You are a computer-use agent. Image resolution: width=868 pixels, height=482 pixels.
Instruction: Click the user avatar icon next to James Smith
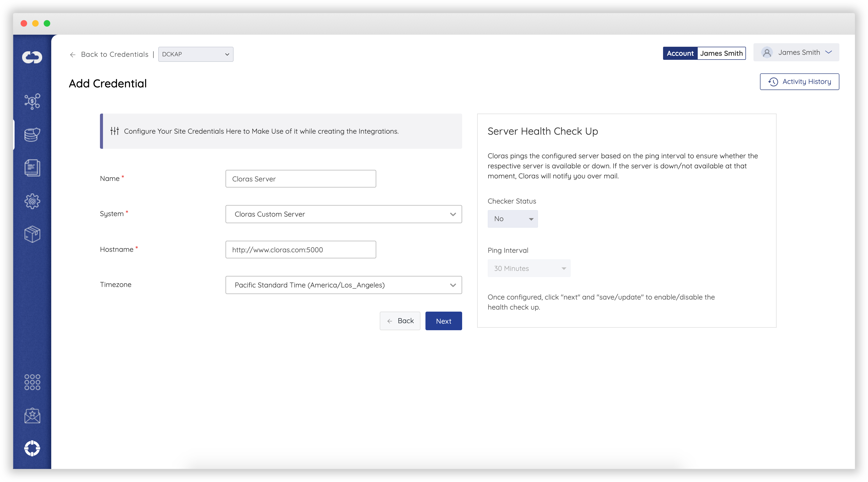pos(767,53)
